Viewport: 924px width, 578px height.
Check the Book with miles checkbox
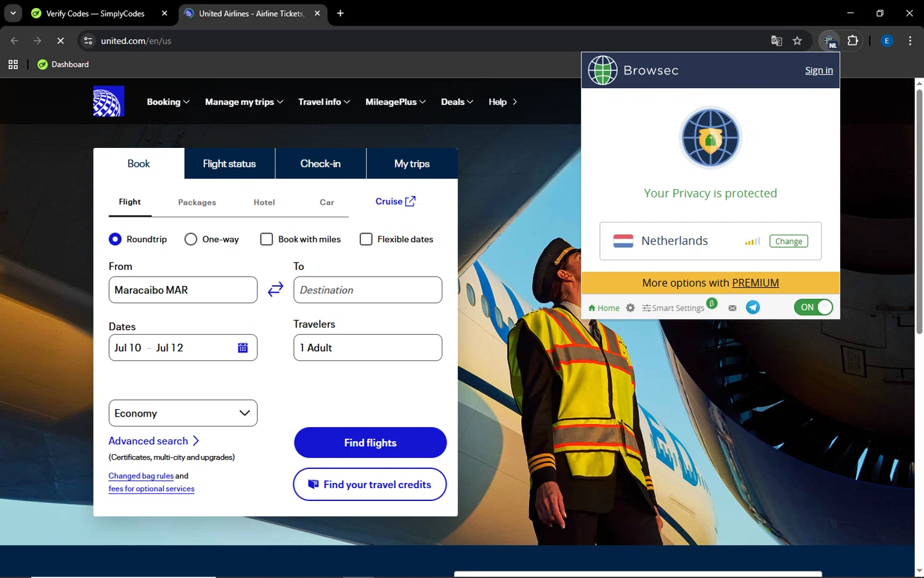(266, 239)
